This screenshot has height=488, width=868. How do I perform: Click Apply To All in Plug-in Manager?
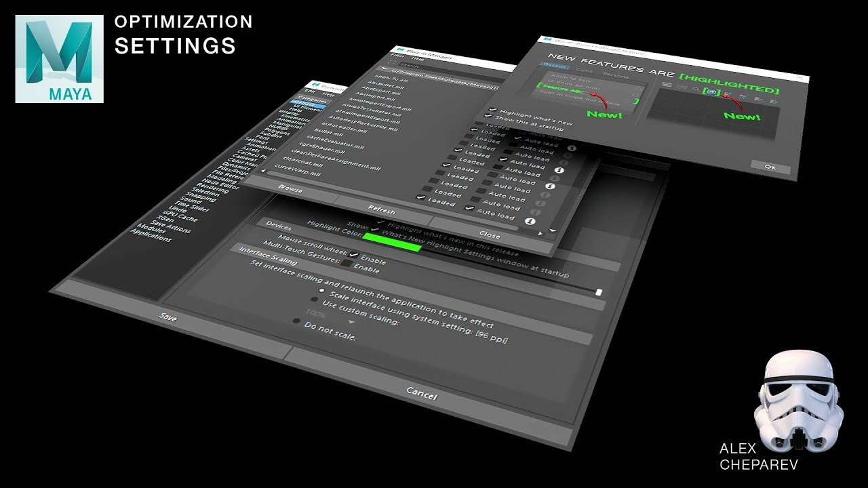391,78
